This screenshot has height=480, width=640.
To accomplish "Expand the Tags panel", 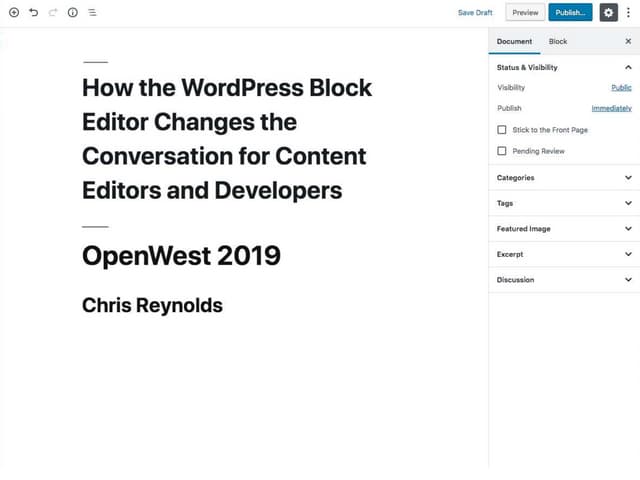I will [x=628, y=203].
